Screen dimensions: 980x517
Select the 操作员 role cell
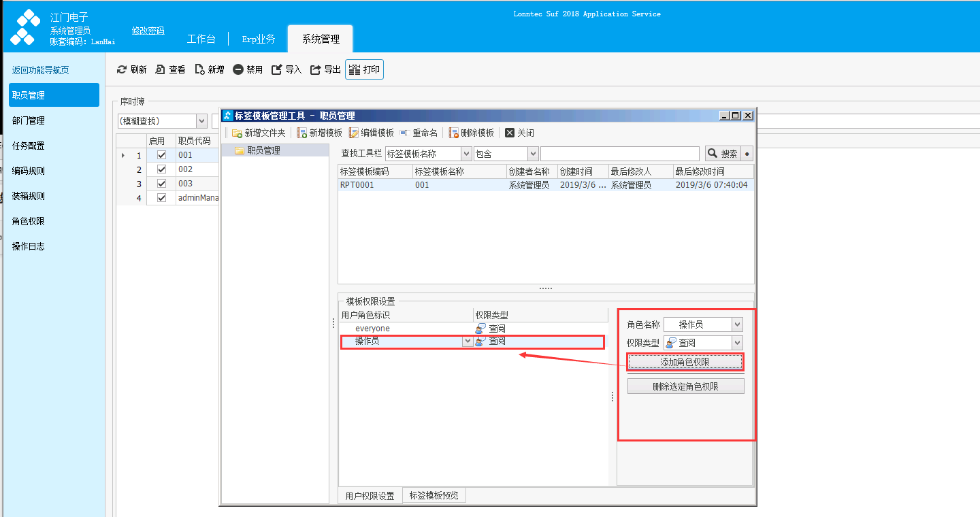point(400,341)
